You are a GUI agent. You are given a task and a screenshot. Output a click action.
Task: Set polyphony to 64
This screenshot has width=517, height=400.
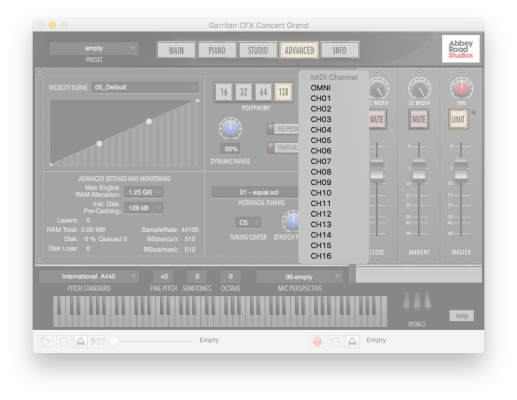(263, 92)
